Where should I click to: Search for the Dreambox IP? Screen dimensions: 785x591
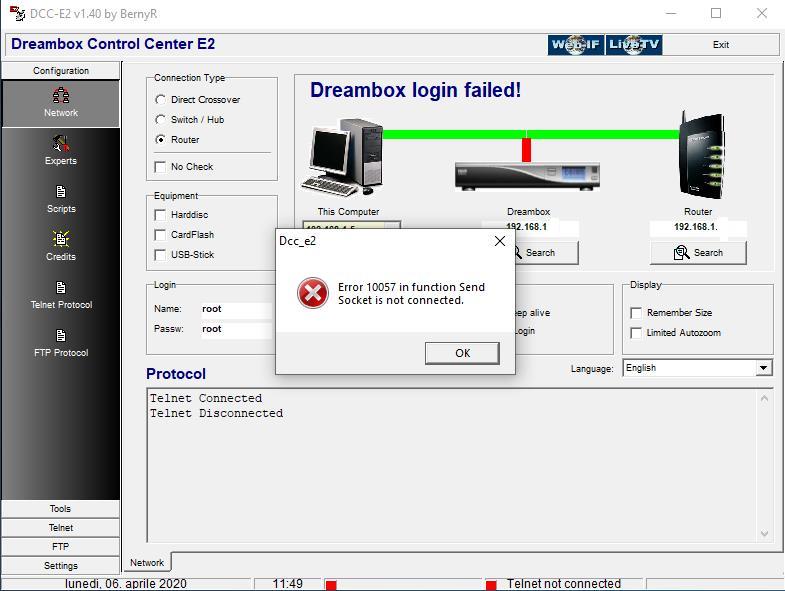click(x=546, y=253)
